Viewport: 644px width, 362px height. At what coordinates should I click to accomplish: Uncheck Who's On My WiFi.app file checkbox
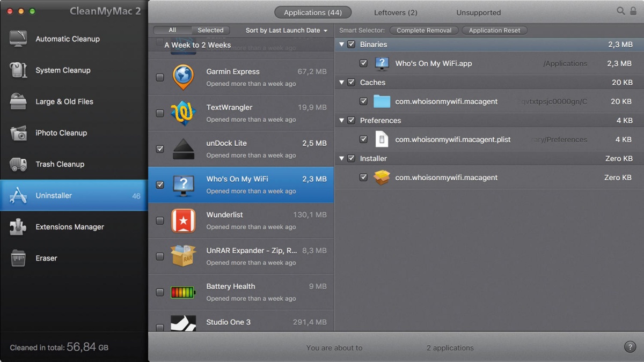tap(363, 63)
